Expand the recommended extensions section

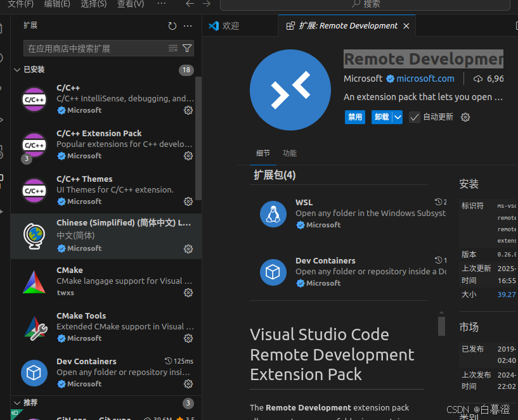17,403
